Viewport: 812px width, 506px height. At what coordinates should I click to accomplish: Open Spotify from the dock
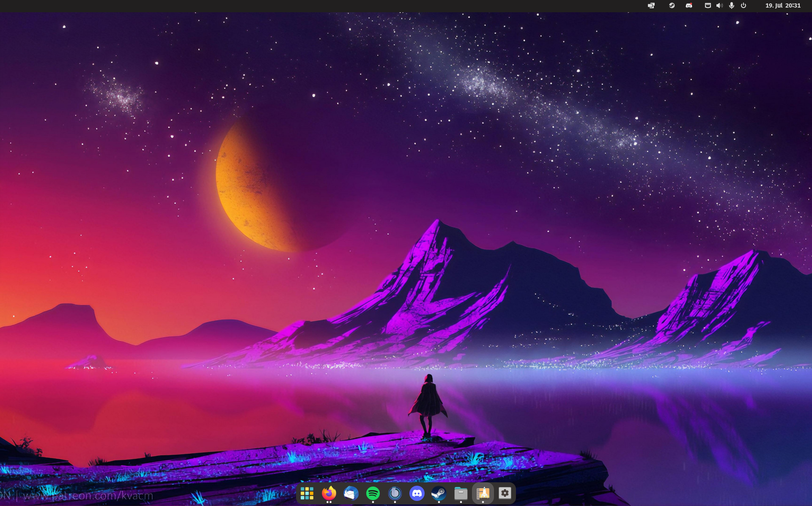373,493
